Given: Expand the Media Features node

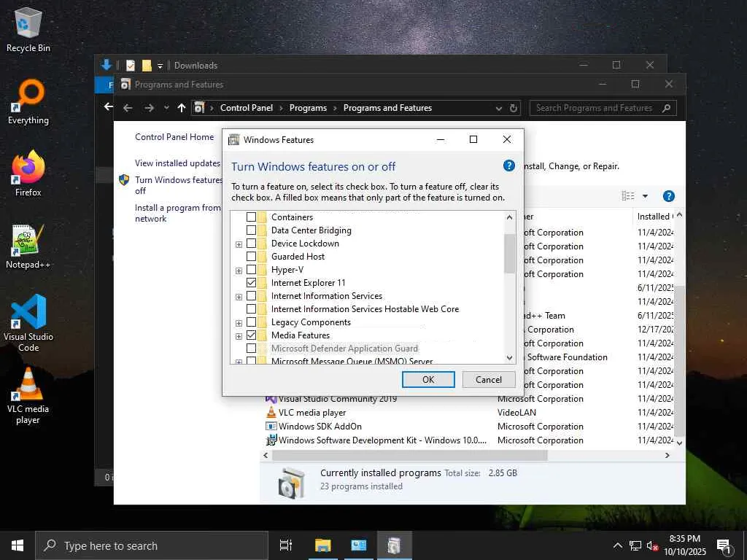Looking at the screenshot, I should (239, 336).
